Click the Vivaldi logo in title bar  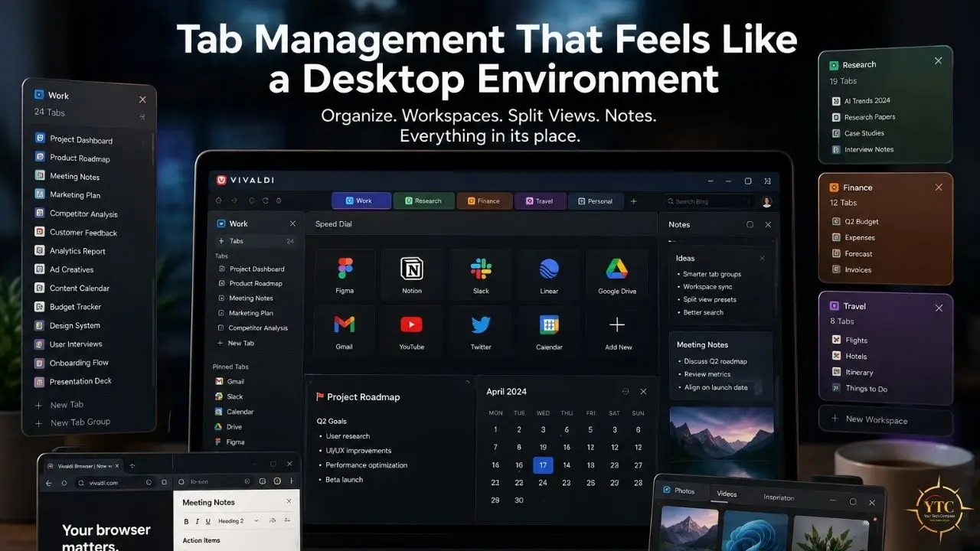221,180
